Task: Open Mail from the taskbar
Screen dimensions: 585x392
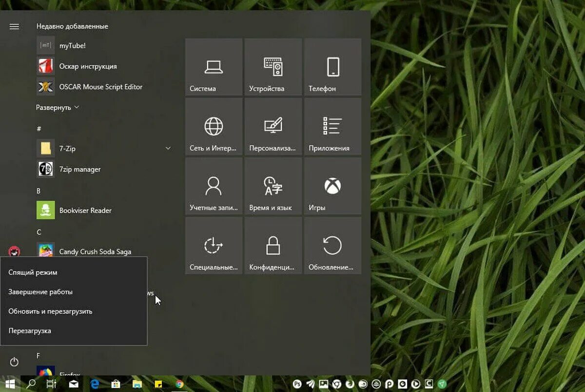Action: point(74,384)
